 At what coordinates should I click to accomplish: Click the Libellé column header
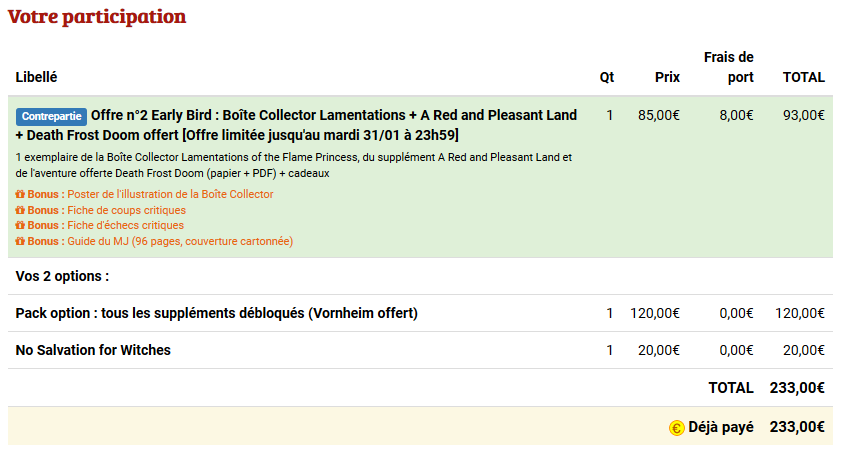(x=37, y=77)
